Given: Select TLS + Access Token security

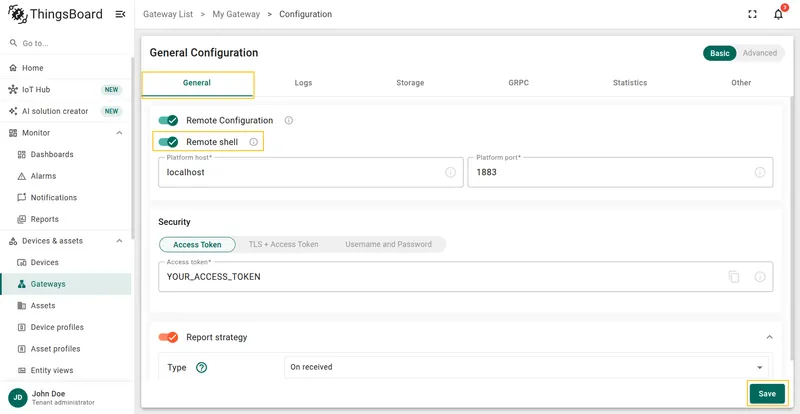Looking at the screenshot, I should coord(284,245).
